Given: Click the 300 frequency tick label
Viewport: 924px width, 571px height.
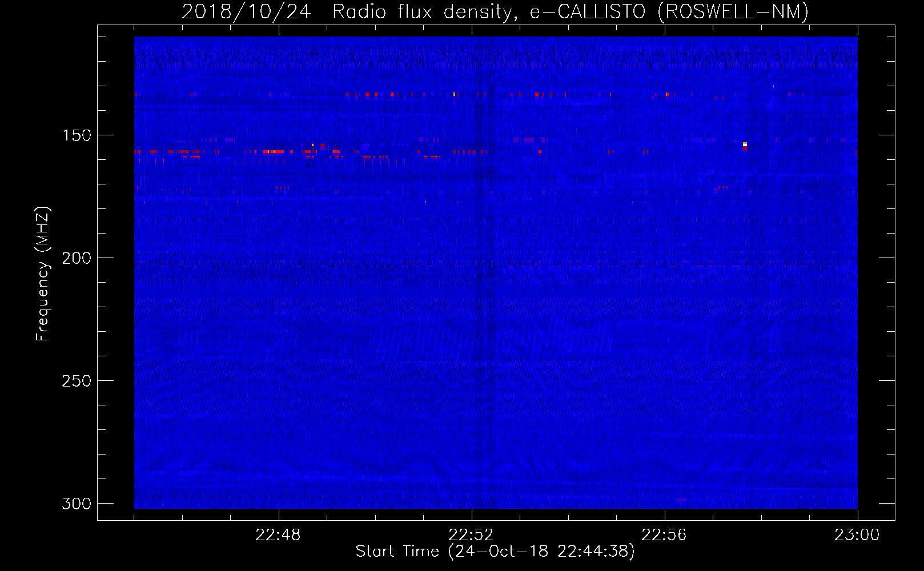Looking at the screenshot, I should click(x=77, y=504).
